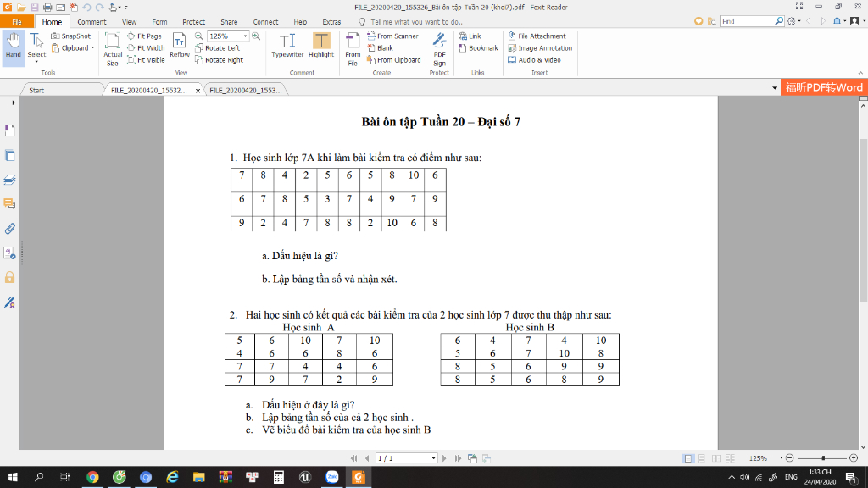This screenshot has width=868, height=488.
Task: Click Fit Width view option
Action: (x=146, y=48)
